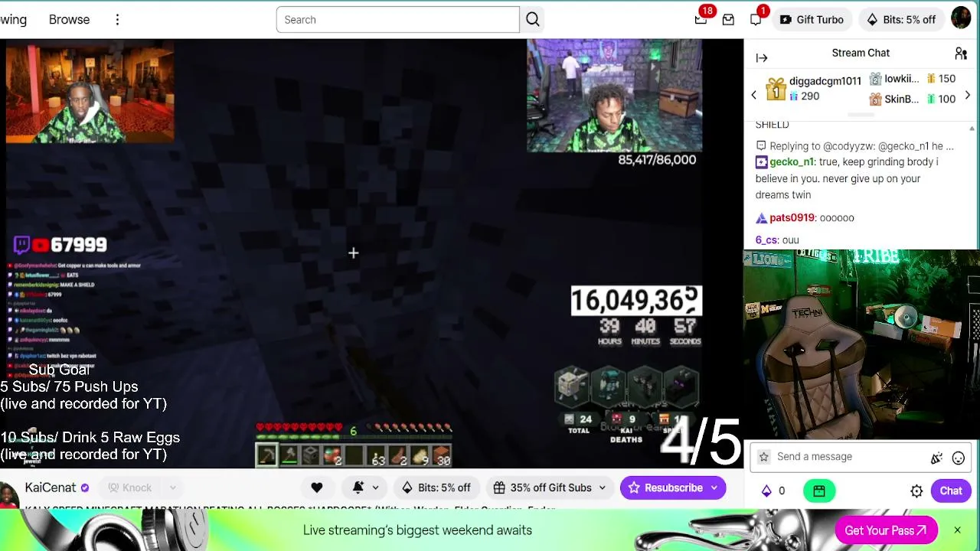Click the notification bell for KaiCenat
The width and height of the screenshot is (980, 551).
[x=358, y=487]
